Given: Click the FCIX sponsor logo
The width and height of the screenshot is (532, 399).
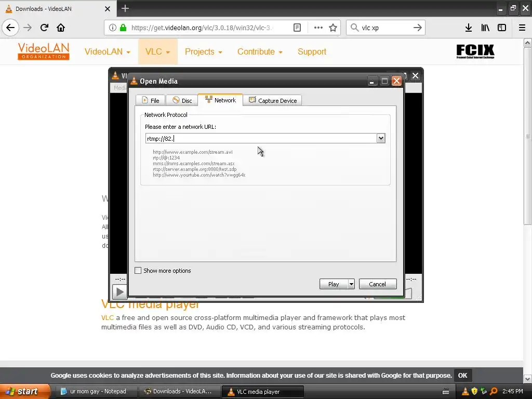Looking at the screenshot, I should point(475,51).
